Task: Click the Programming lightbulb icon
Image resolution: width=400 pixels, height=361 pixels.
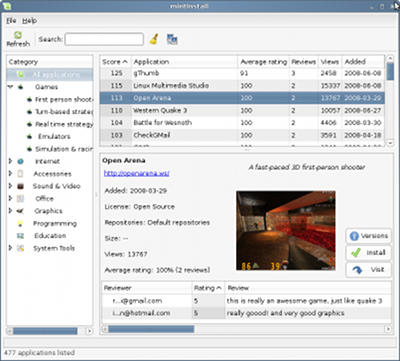Action: [21, 223]
